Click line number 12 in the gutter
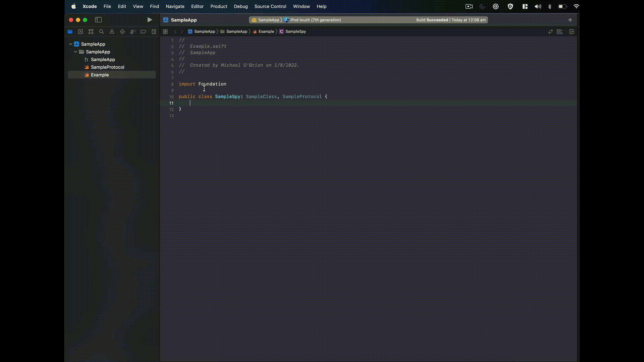 [171, 110]
